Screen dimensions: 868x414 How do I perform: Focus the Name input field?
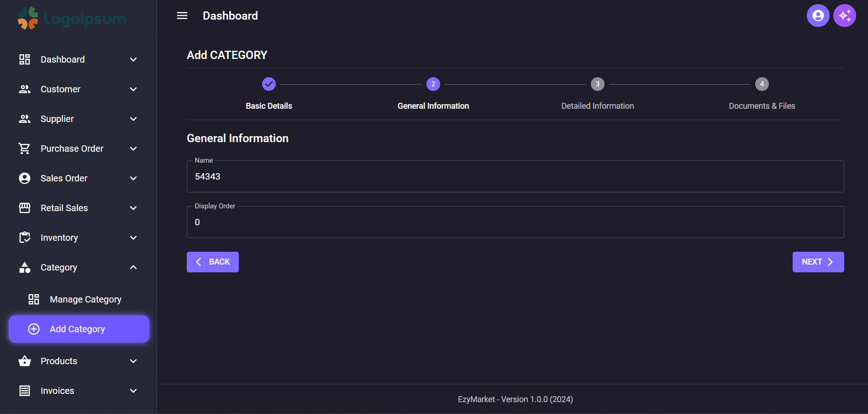pyautogui.click(x=516, y=176)
